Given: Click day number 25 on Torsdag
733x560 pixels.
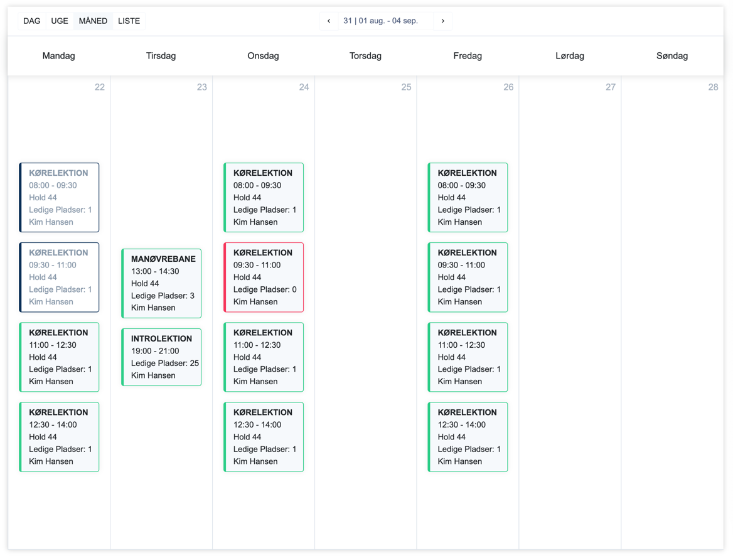Looking at the screenshot, I should (x=406, y=87).
